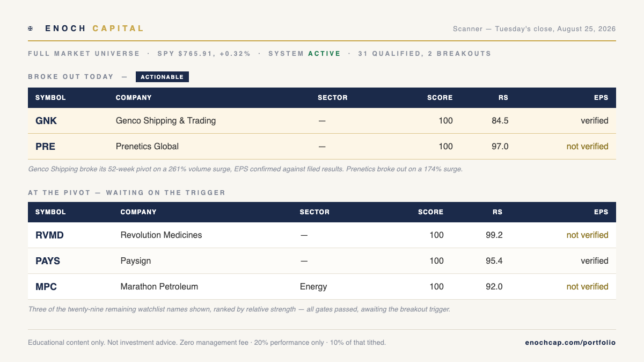This screenshot has width=644, height=362.
Task: Click 31 QUALIFIED, 2 BREAKOUTS text
Action: tap(425, 54)
